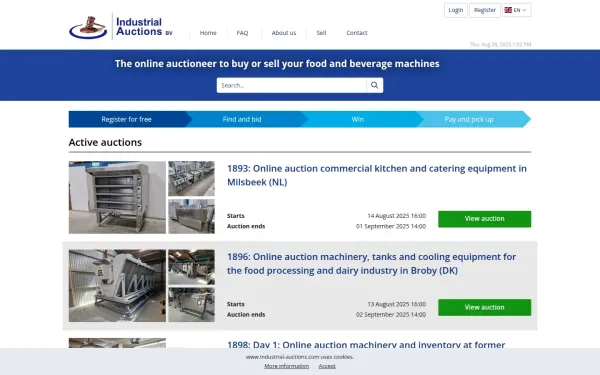Open lower small thumbnail of auction 1896
This screenshot has height=375, width=600.
pos(192,305)
